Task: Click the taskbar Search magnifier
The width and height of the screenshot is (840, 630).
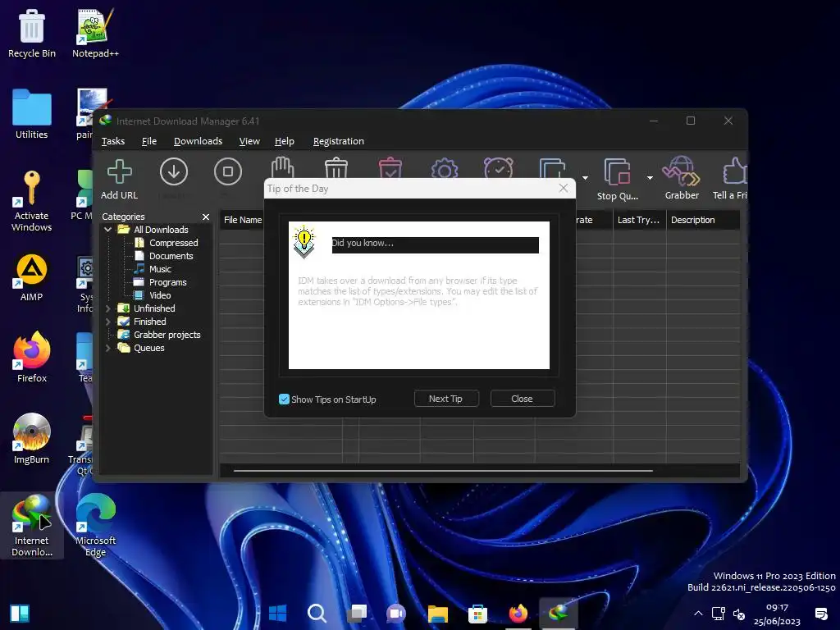Action: tap(317, 613)
